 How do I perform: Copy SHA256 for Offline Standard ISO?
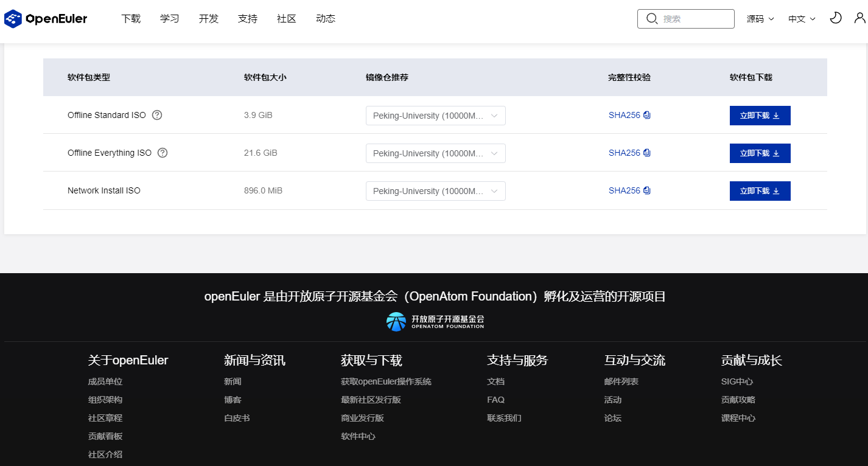coord(646,115)
